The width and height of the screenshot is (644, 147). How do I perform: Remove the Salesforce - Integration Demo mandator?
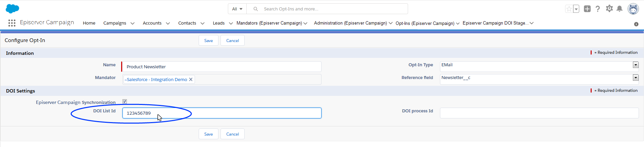click(191, 79)
